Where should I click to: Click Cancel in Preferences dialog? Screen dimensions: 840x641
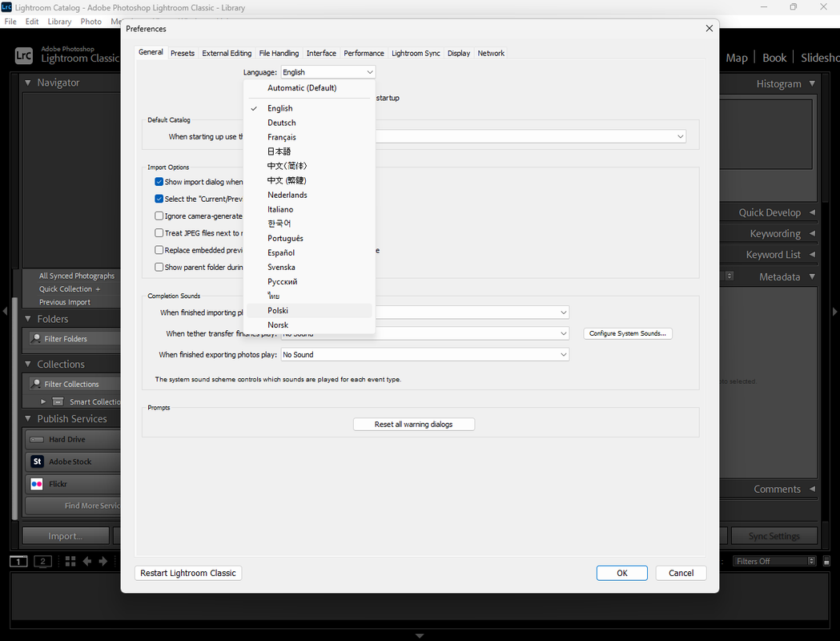click(681, 573)
